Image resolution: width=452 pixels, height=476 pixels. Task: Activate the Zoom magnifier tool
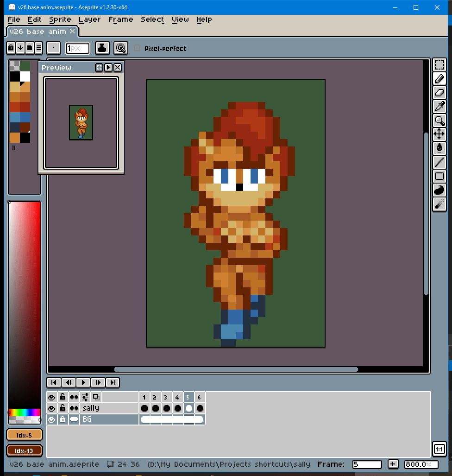pos(439,121)
